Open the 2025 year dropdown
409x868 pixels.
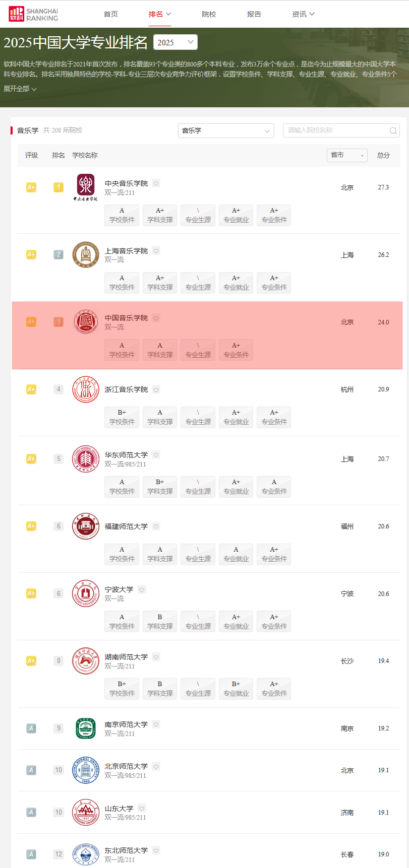(175, 42)
